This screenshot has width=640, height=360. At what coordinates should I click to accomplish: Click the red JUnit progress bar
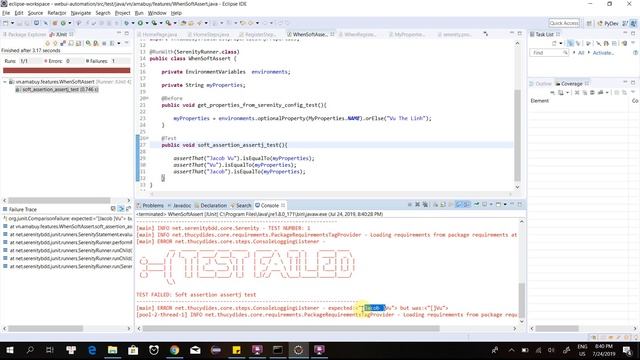[x=67, y=70]
